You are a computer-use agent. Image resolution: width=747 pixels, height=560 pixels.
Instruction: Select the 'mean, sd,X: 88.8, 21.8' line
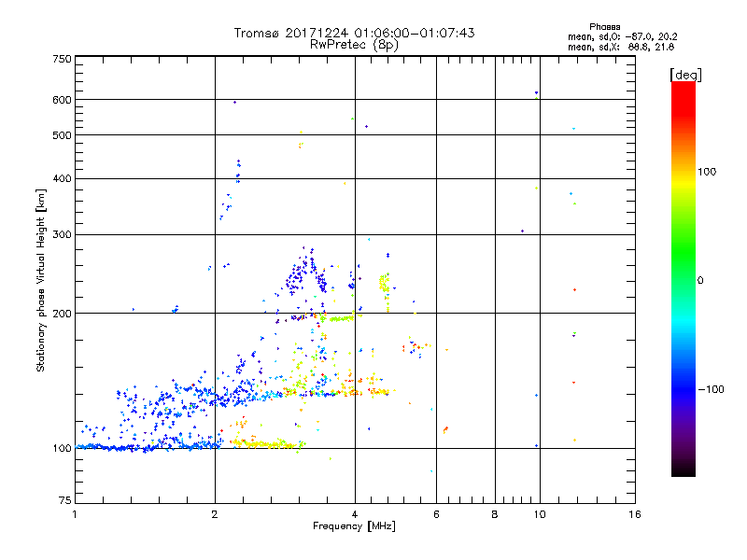[x=621, y=47]
